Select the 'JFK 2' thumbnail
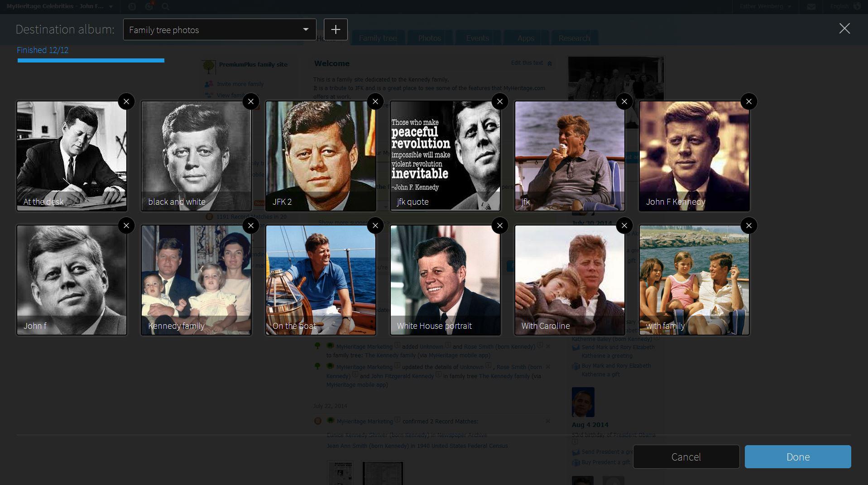868x485 pixels. [x=321, y=156]
